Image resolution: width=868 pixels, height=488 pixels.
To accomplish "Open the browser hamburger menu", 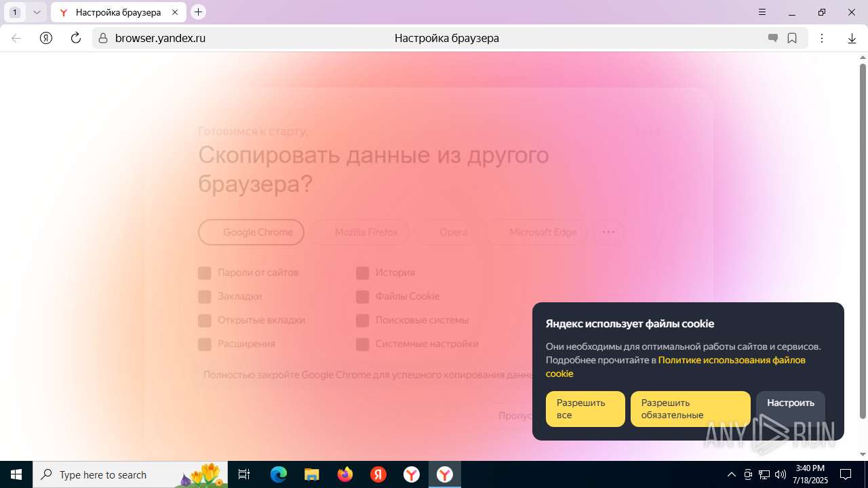I will [x=762, y=12].
